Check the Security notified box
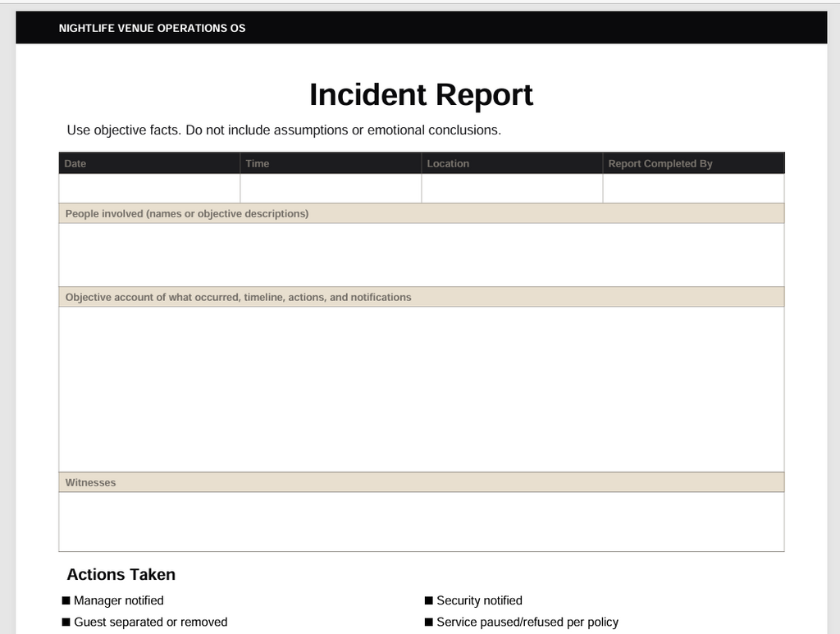840x634 pixels. (x=428, y=601)
